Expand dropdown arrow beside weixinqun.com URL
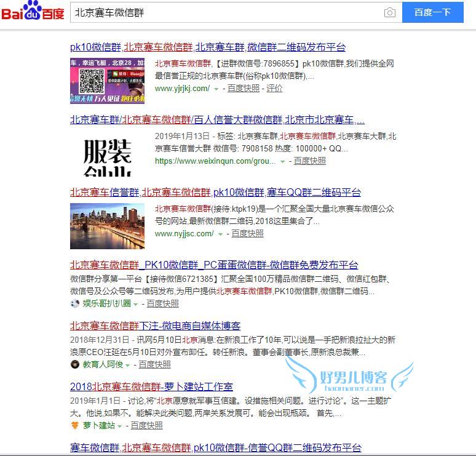476x456 pixels. point(282,162)
